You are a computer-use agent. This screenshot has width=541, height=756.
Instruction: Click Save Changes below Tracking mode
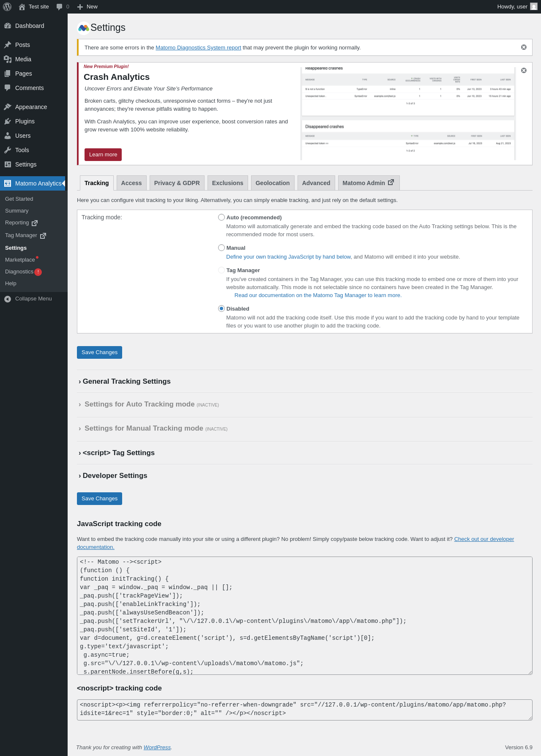click(x=99, y=352)
